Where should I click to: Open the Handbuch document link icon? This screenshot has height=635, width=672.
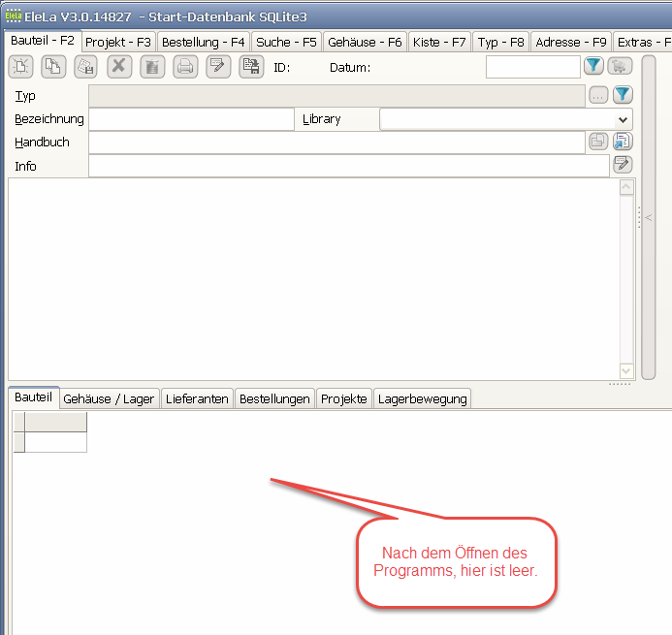[623, 141]
